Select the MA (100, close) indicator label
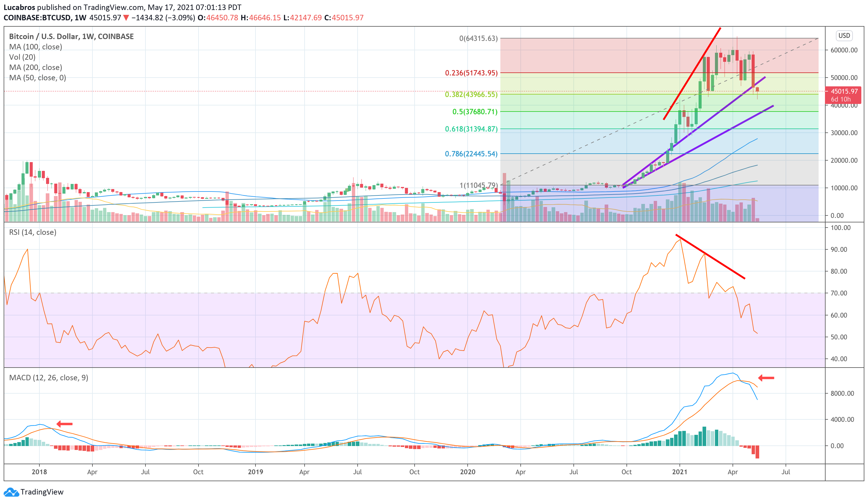This screenshot has height=503, width=868. click(x=35, y=47)
